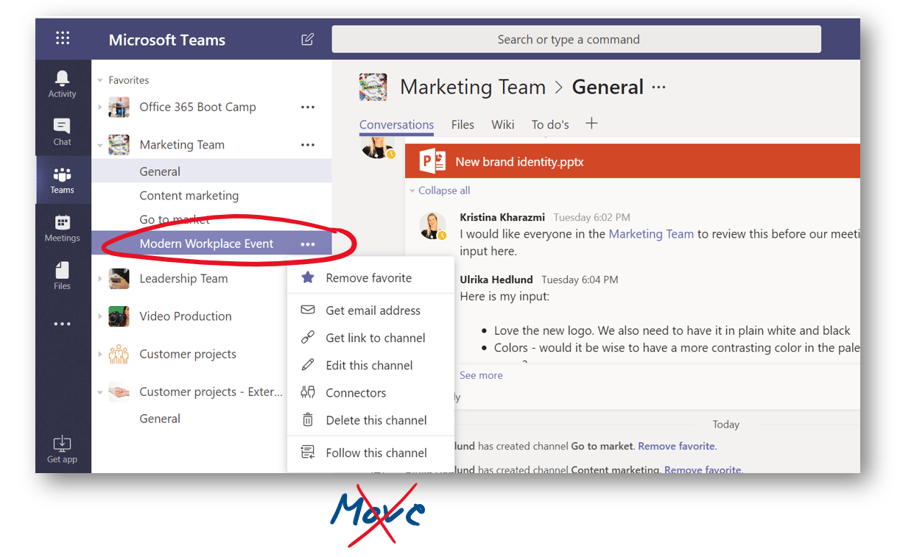Switch to the Files tab
Screen dimensions: 900x557
463,125
